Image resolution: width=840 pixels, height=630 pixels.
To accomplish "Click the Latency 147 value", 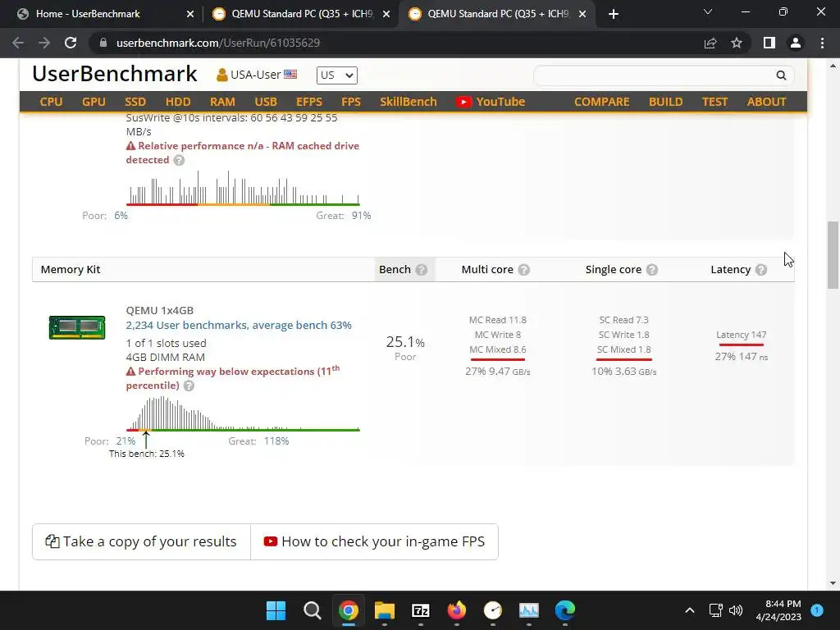I will (741, 335).
